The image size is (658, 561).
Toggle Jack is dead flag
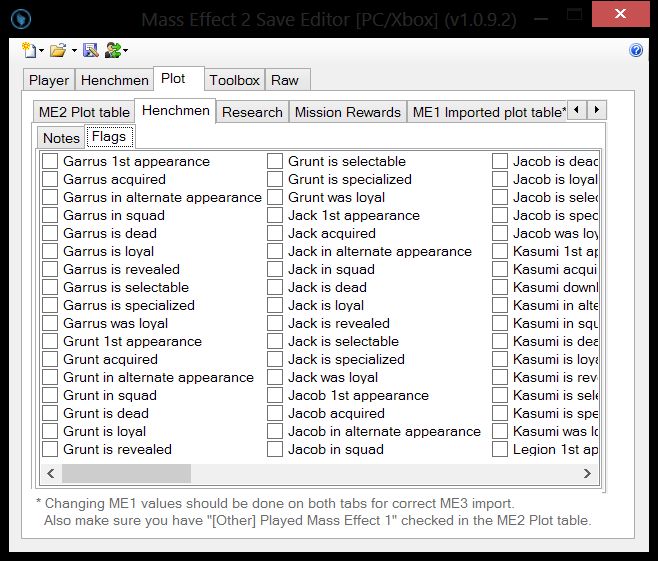pyautogui.click(x=275, y=287)
